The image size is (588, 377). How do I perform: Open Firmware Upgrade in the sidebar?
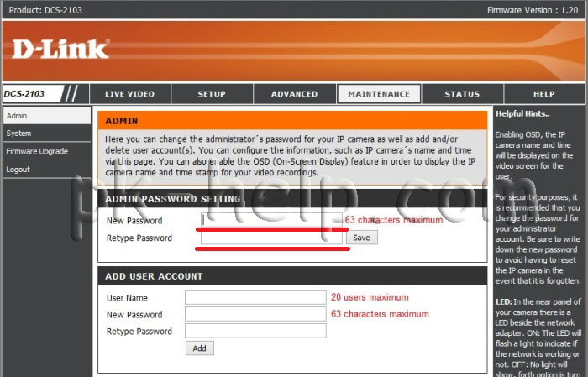pyautogui.click(x=47, y=151)
